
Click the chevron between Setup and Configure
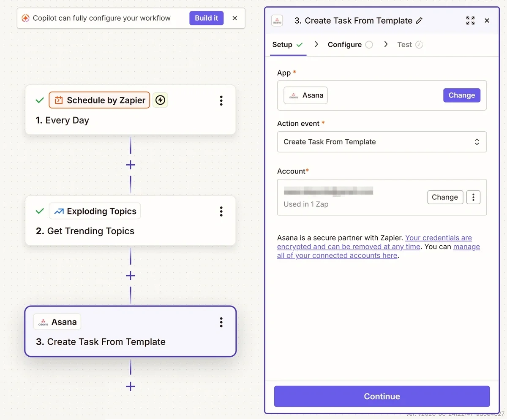coord(316,44)
